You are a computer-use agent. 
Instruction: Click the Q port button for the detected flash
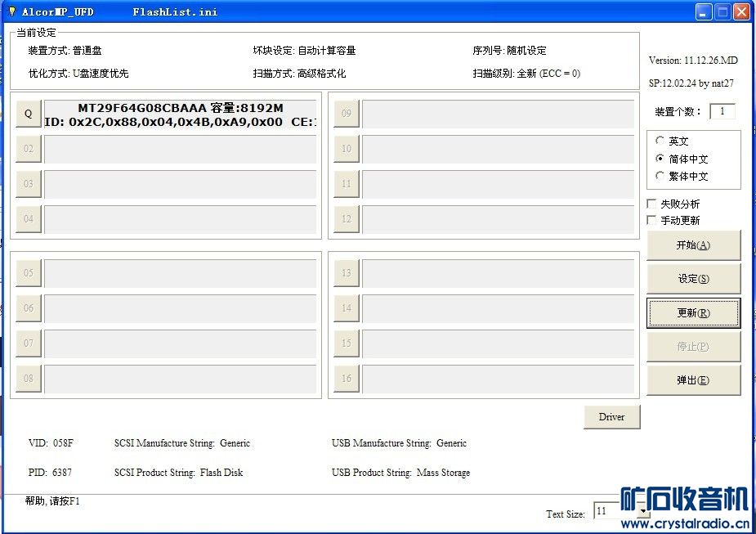click(29, 114)
